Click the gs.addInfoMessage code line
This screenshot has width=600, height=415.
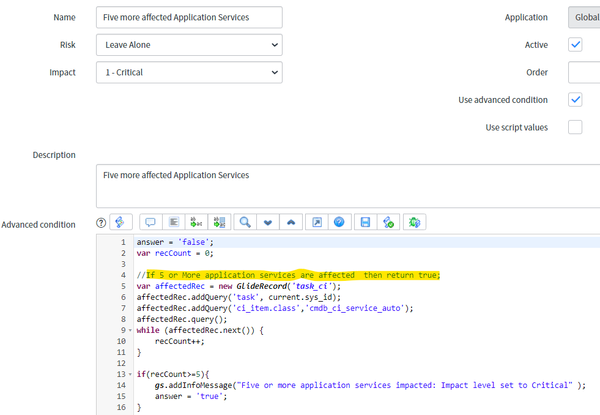click(x=370, y=385)
